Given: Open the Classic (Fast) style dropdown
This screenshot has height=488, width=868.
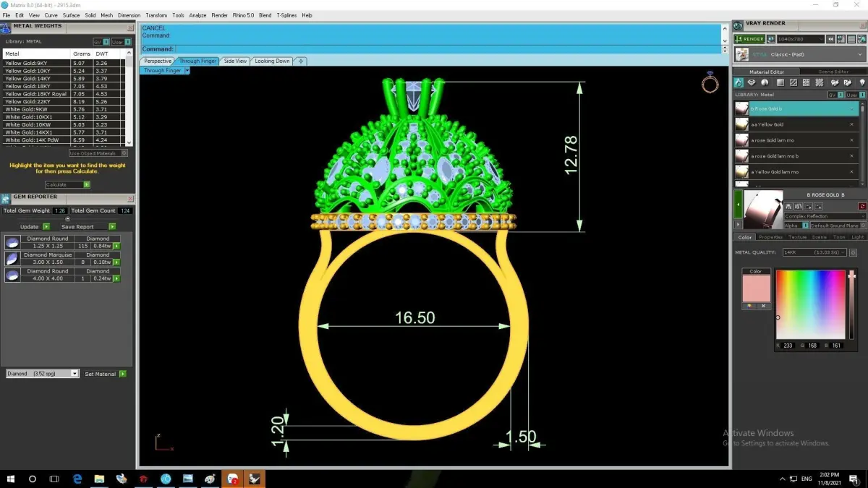Looking at the screenshot, I should [x=800, y=54].
